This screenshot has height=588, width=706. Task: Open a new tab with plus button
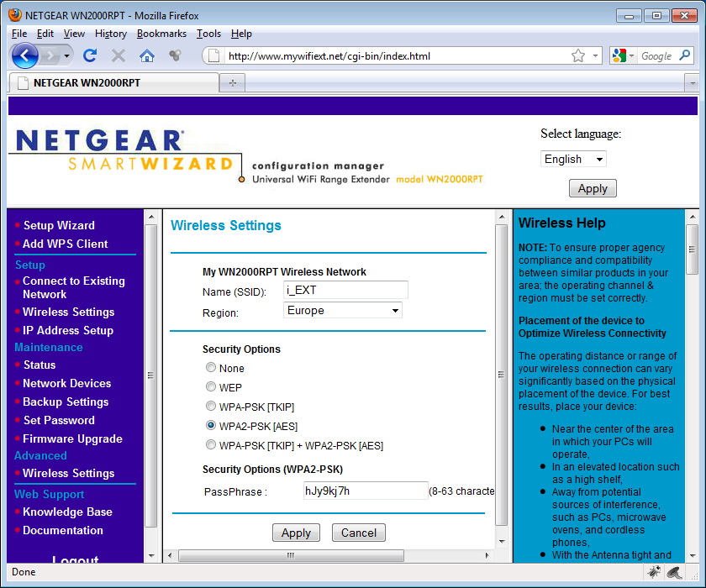click(233, 83)
